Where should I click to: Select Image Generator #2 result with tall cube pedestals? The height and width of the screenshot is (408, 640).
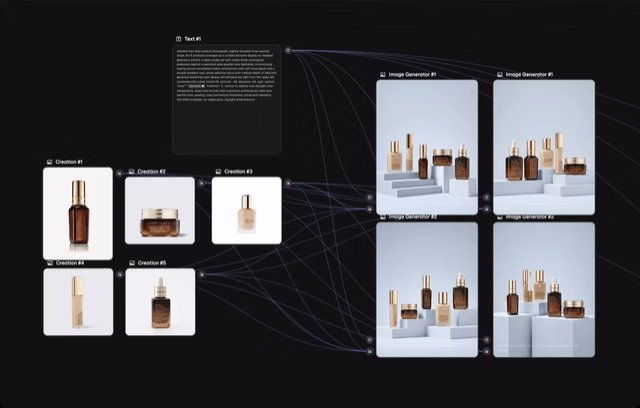pyautogui.click(x=544, y=290)
